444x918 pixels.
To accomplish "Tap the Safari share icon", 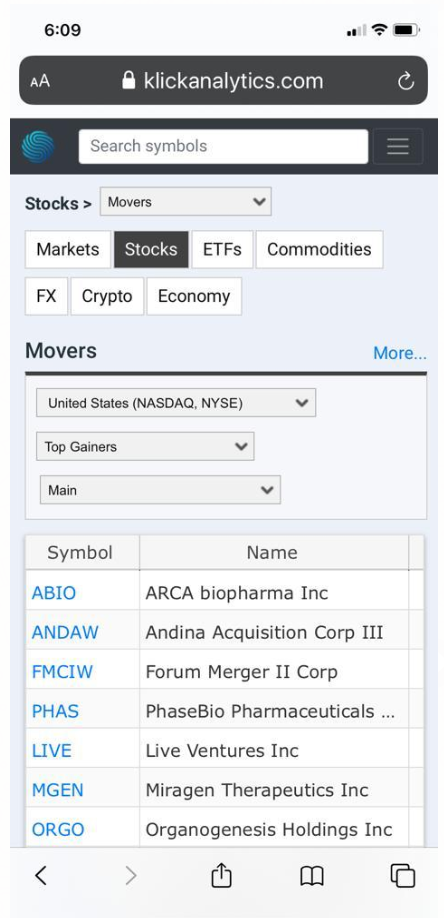I will (221, 876).
